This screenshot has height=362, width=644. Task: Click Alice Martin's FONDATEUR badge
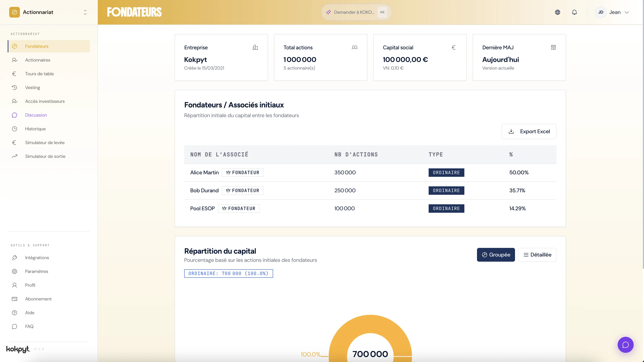click(243, 173)
